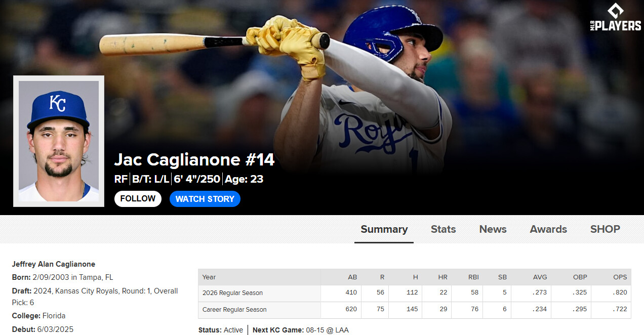Click the H column header
Image resolution: width=644 pixels, height=335 pixels.
[x=416, y=277]
